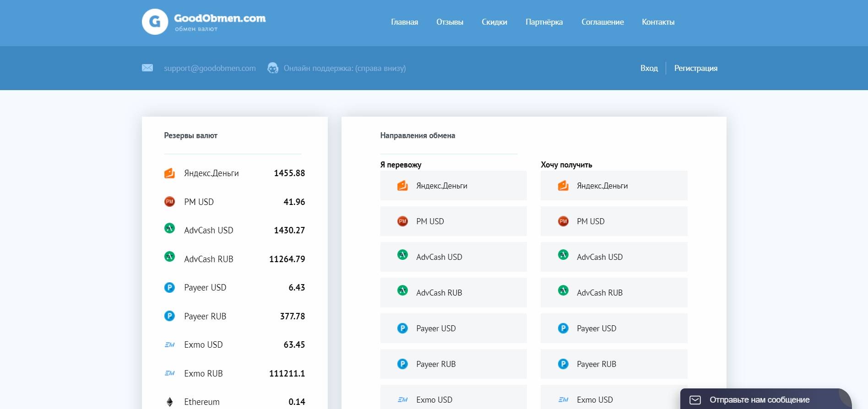This screenshot has width=868, height=409.
Task: Click Яндекс.Деньги wallet icon in reserves list
Action: [x=169, y=173]
